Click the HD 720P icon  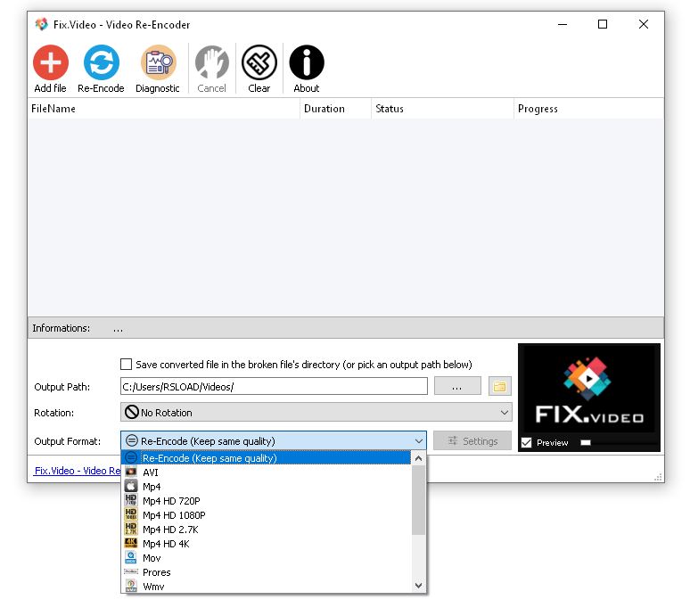point(131,500)
